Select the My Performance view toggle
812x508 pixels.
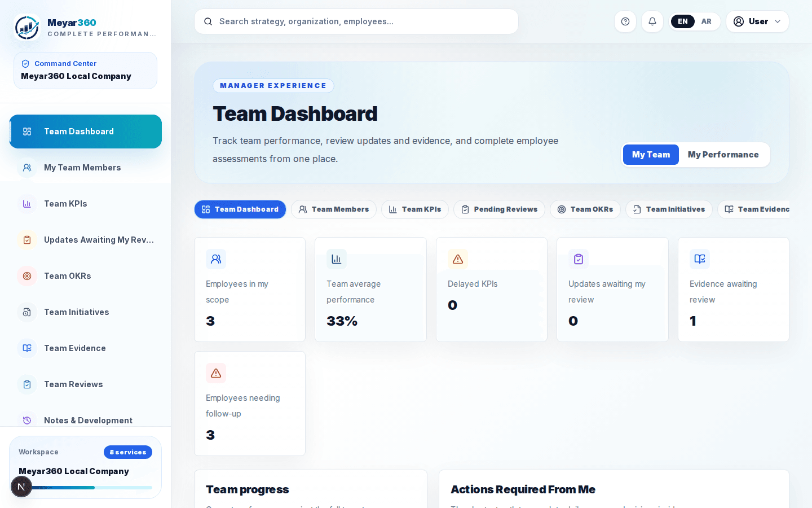723,155
